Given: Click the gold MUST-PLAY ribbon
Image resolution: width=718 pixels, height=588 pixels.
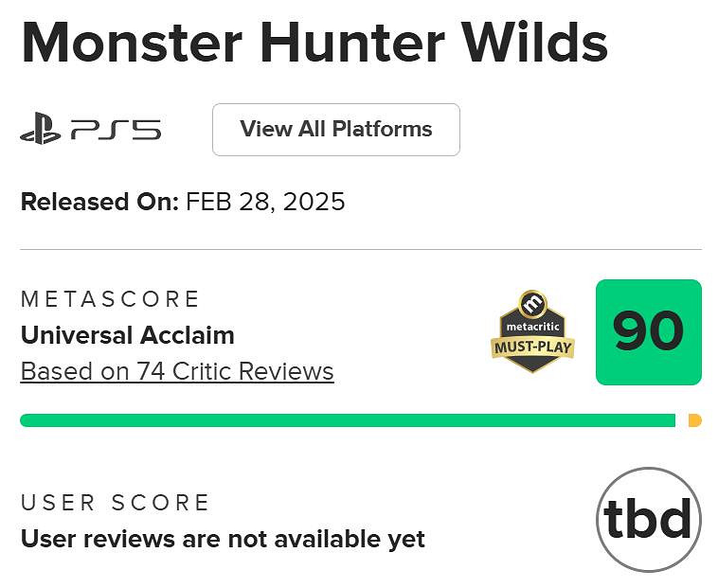Looking at the screenshot, I should (534, 347).
